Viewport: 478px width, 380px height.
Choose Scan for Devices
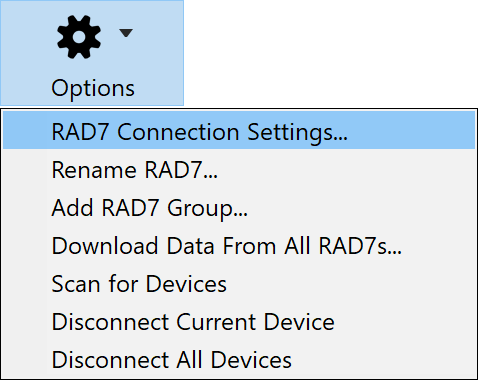click(x=239, y=284)
